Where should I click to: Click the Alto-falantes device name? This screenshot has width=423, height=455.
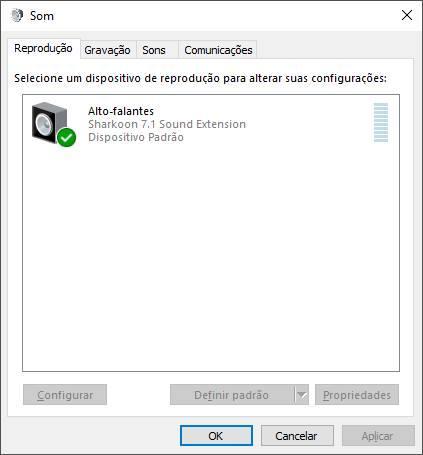click(x=121, y=111)
